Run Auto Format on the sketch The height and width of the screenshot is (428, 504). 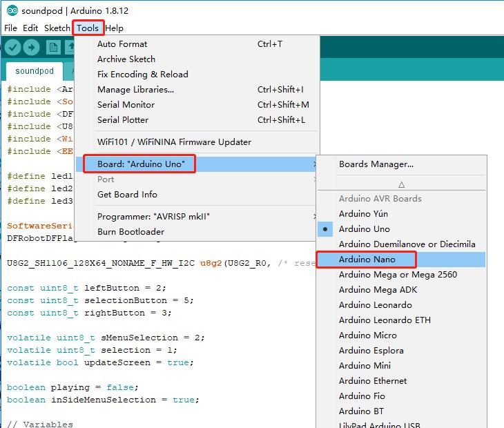click(122, 44)
